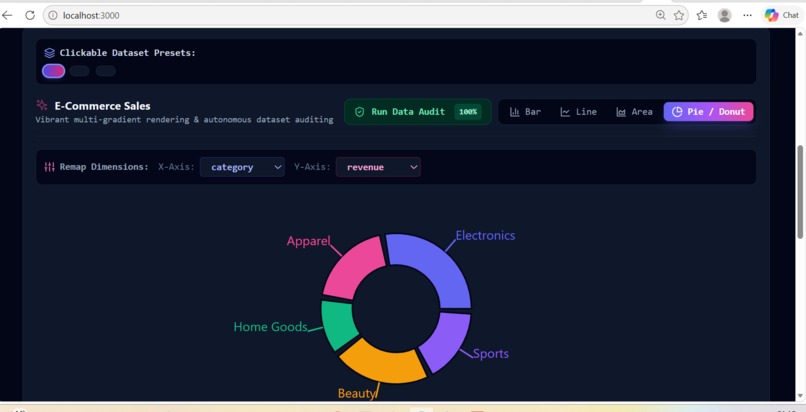Bookmark this page with the star icon
The image size is (806, 412).
pos(679,15)
